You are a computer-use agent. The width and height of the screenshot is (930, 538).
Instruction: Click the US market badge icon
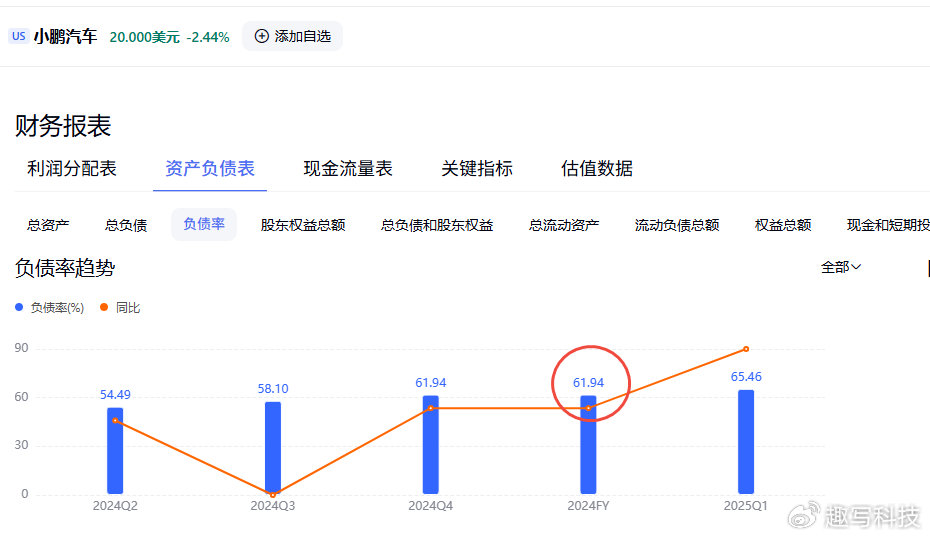click(x=18, y=36)
